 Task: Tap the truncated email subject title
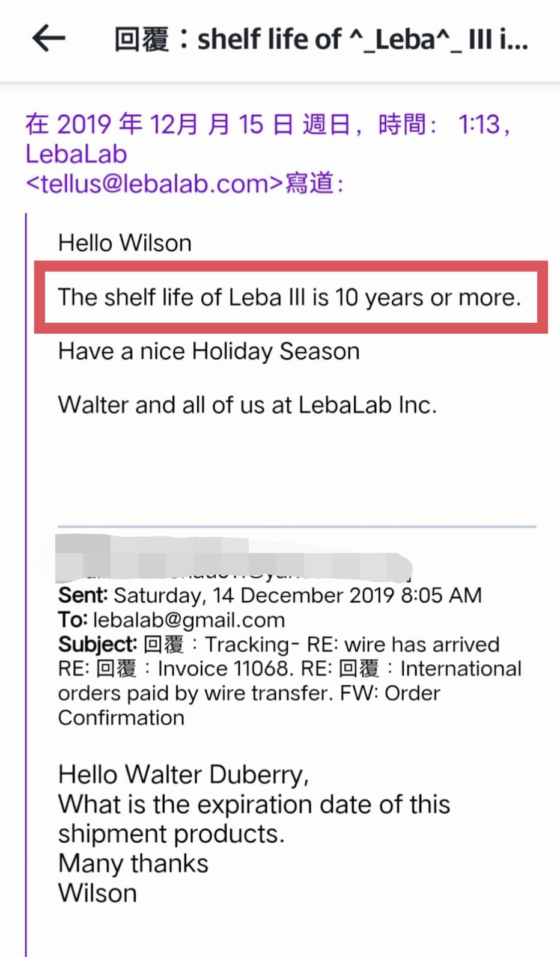click(x=321, y=40)
